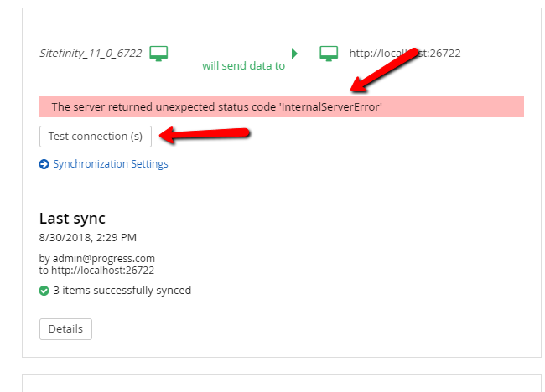Image resolution: width=545 pixels, height=392 pixels.
Task: Click the '3 items successfully synced' status
Action: coord(122,291)
